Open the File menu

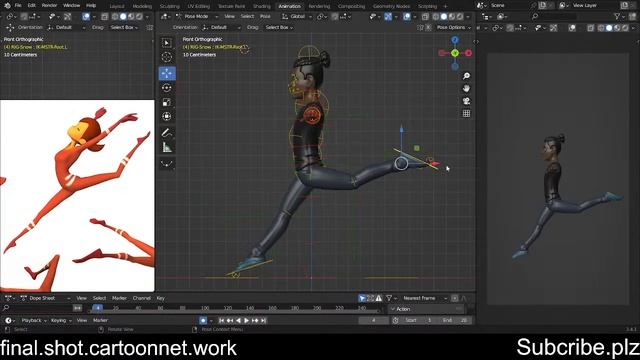(18, 6)
